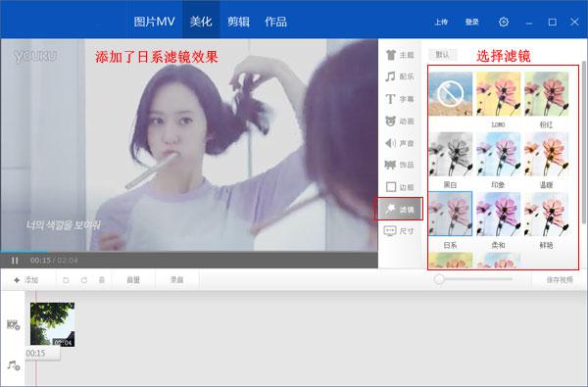
Task: Click the filter list vertical scrollbar
Action: tap(584, 142)
